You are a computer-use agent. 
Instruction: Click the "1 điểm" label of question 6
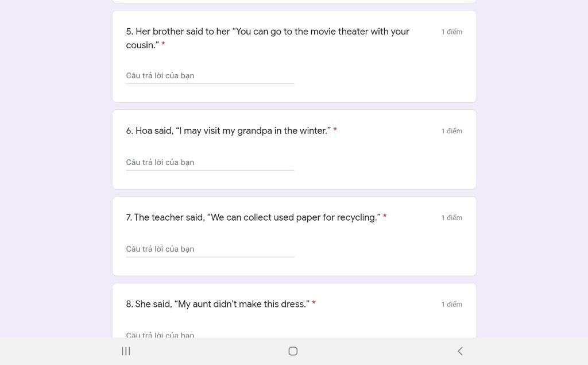point(451,131)
